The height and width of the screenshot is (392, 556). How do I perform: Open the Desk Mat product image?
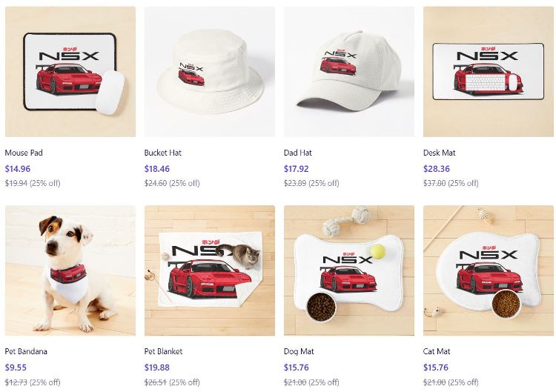pos(489,72)
